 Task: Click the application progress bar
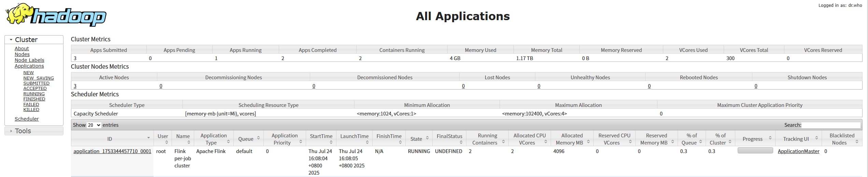[755, 150]
